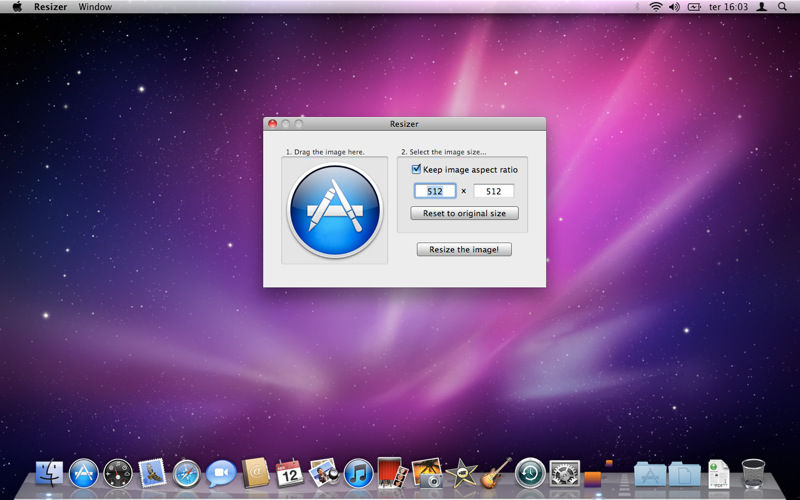Image resolution: width=800 pixels, height=500 pixels.
Task: Open the Wi-Fi status menu
Action: (656, 7)
